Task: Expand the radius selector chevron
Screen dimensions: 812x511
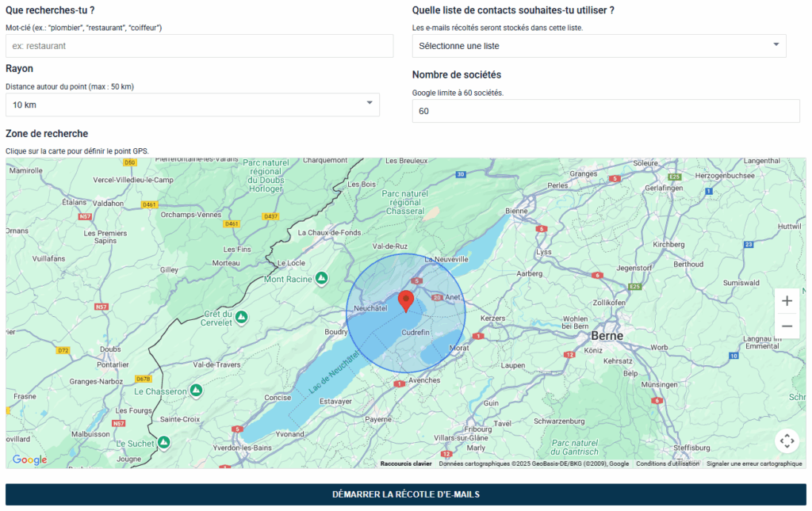Action: pyautogui.click(x=369, y=104)
